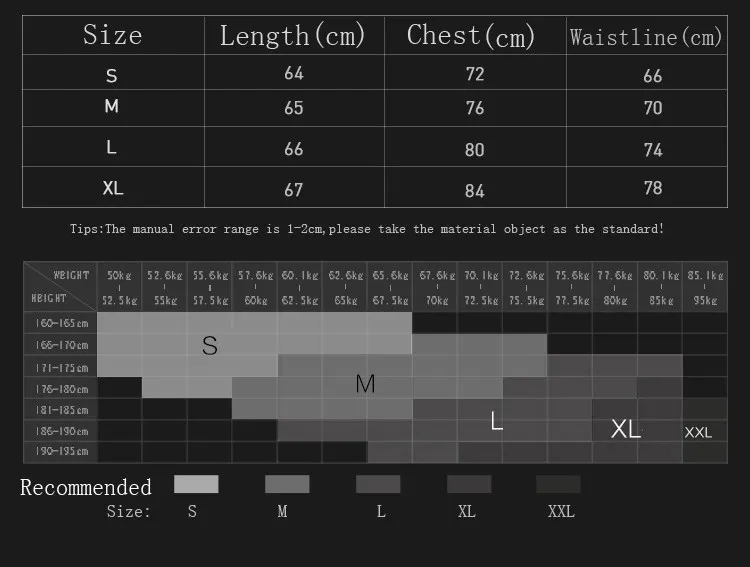Click the length value 65 for size M
The height and width of the screenshot is (567, 750).
coord(294,108)
